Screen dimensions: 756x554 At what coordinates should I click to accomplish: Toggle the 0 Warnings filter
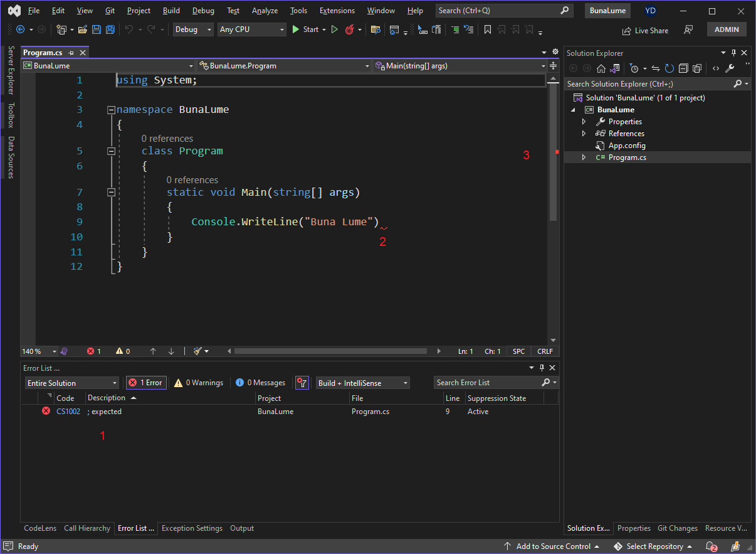coord(199,383)
